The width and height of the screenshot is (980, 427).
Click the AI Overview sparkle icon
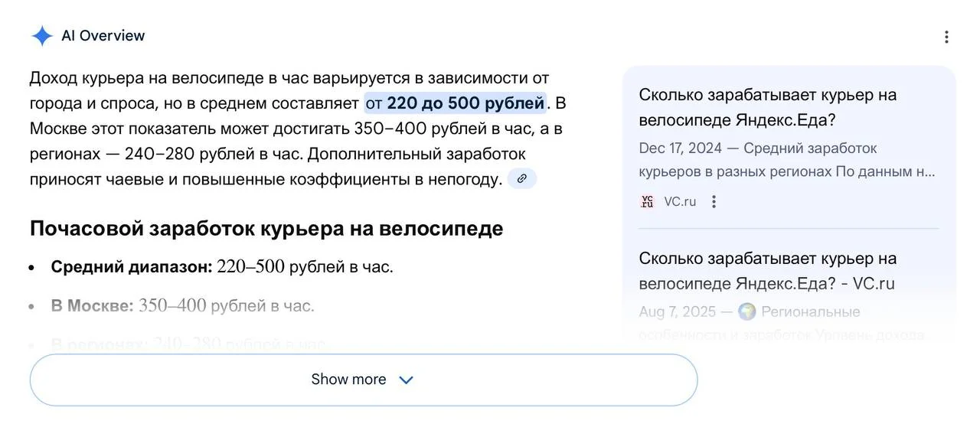pos(42,36)
